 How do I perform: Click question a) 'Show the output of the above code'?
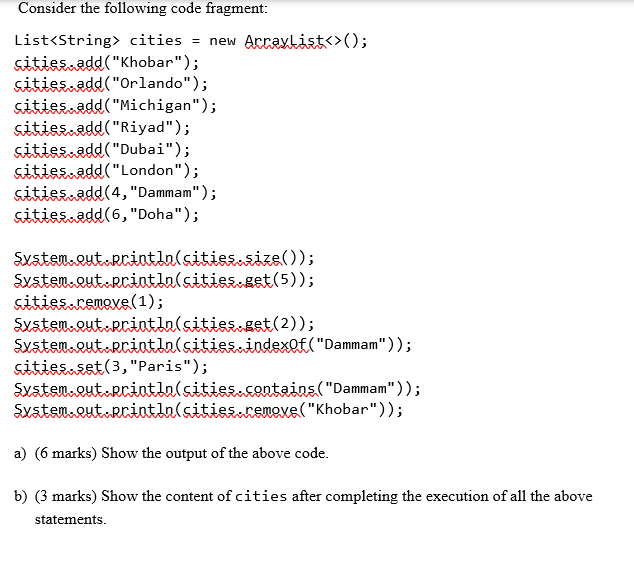[171, 453]
